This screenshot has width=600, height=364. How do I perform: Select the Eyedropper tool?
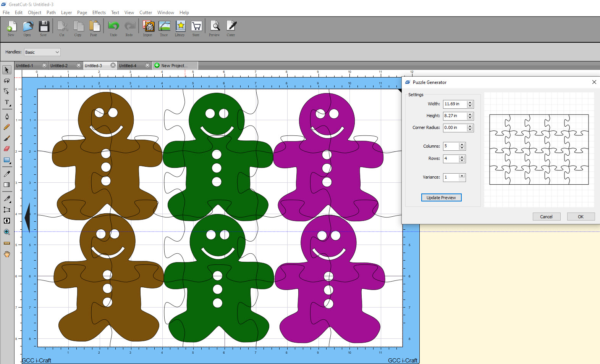6,174
